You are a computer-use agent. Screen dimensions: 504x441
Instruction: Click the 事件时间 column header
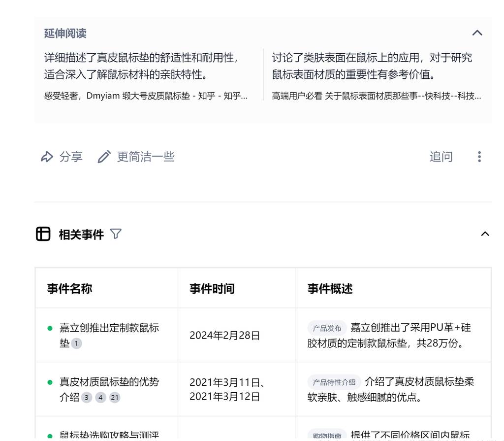click(212, 289)
